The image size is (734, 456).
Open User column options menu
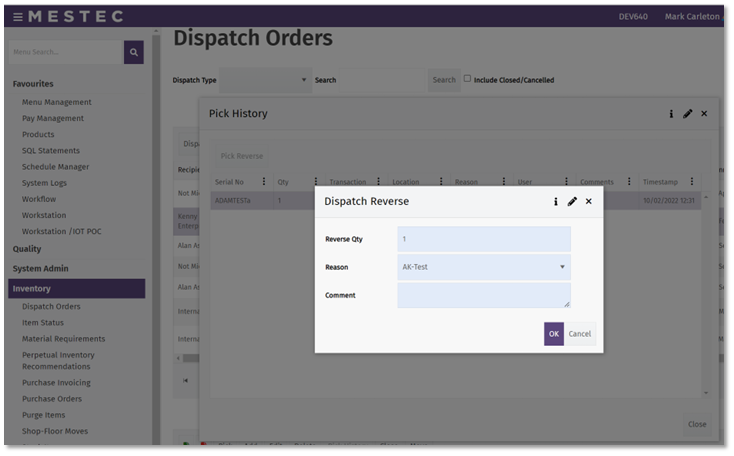[566, 181]
